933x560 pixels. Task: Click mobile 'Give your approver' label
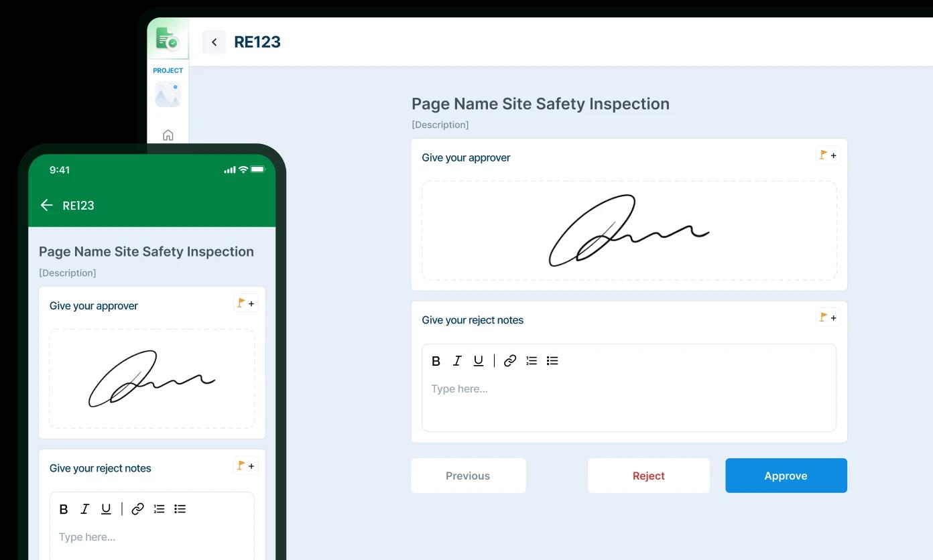94,306
